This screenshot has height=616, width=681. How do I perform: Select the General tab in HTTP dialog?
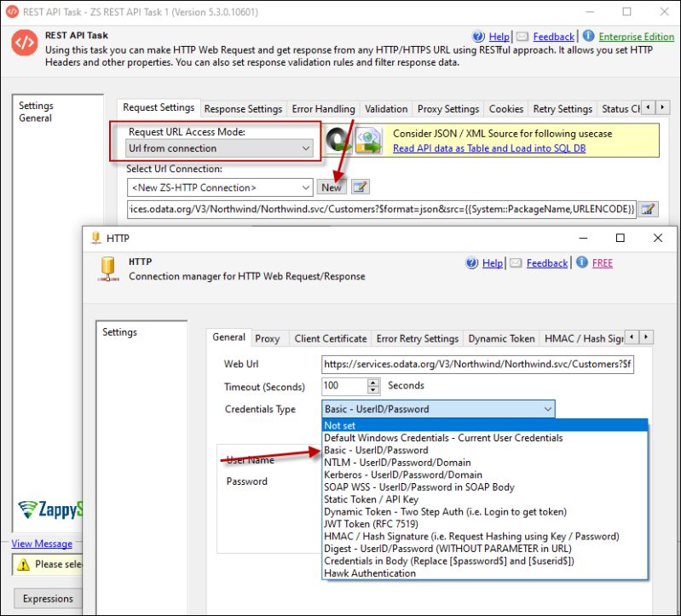point(228,337)
